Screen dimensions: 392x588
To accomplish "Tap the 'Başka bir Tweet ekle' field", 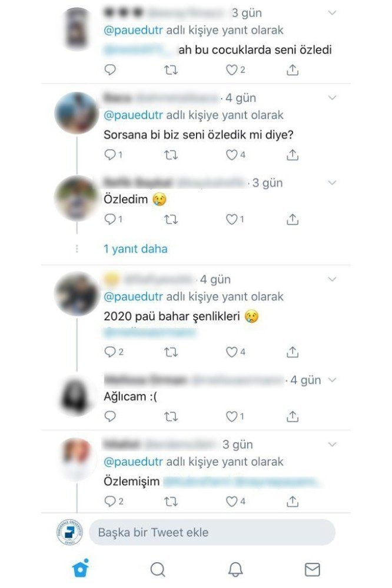I will pos(212,532).
